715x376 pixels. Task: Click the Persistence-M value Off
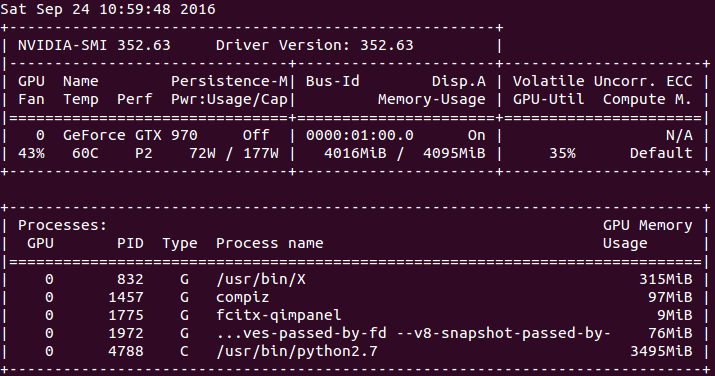[x=256, y=135]
